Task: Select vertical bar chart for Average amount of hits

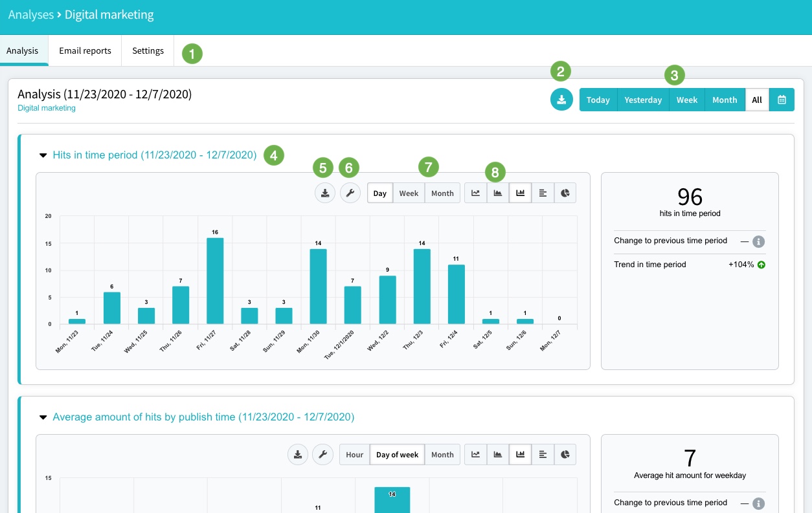Action: [x=521, y=454]
